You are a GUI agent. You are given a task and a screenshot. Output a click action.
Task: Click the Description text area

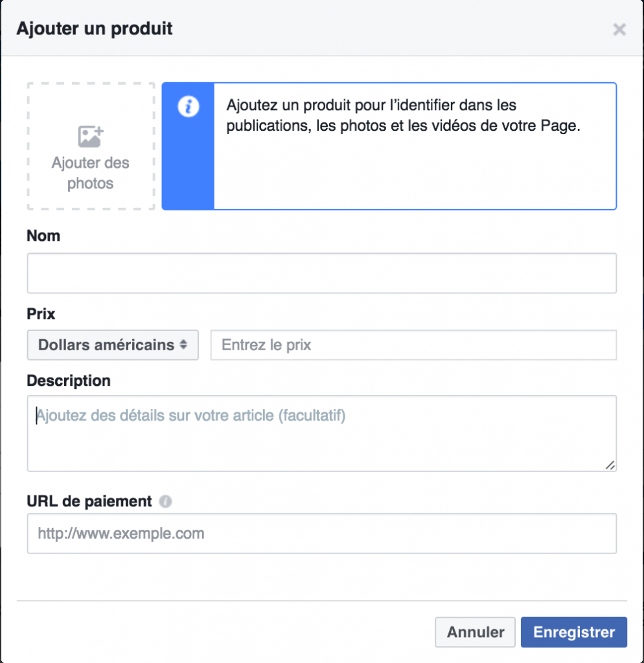[x=322, y=431]
